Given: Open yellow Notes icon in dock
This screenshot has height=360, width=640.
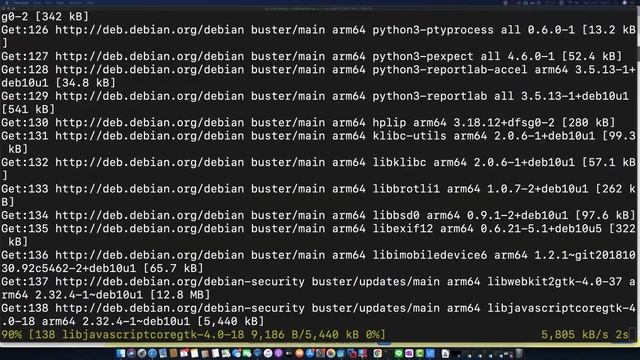Looking at the screenshot, I should point(194,353).
